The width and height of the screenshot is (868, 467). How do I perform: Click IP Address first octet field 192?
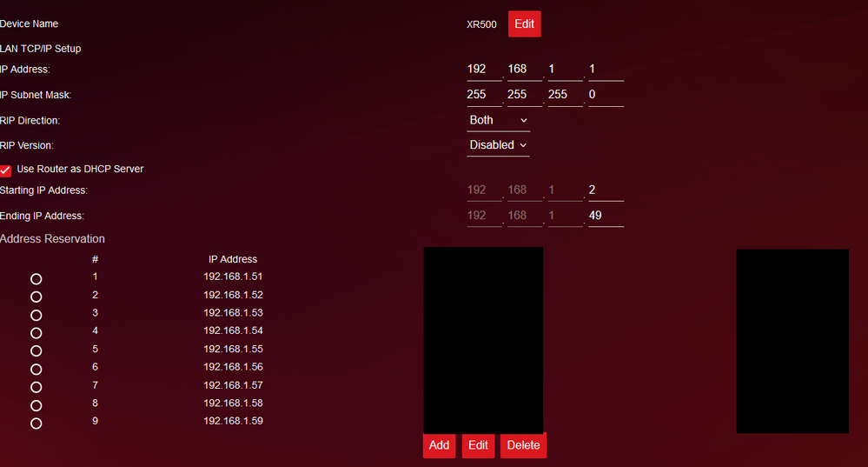click(484, 70)
